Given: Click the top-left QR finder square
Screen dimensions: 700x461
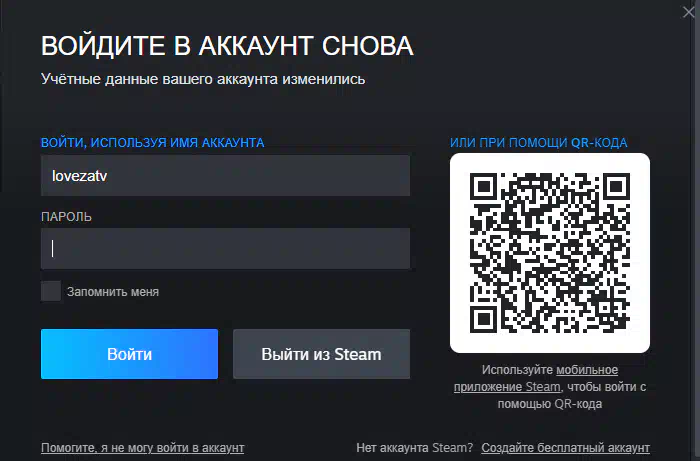Looking at the screenshot, I should click(x=483, y=187).
